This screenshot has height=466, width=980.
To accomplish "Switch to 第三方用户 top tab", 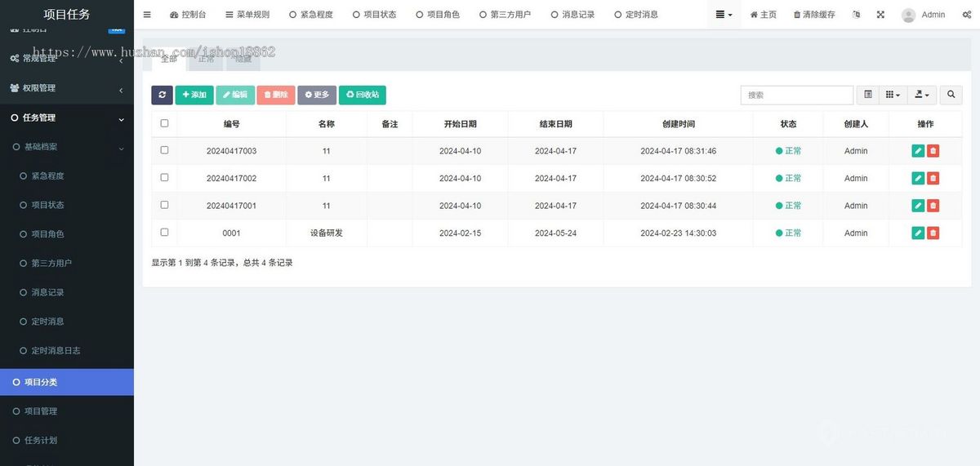I will click(506, 15).
